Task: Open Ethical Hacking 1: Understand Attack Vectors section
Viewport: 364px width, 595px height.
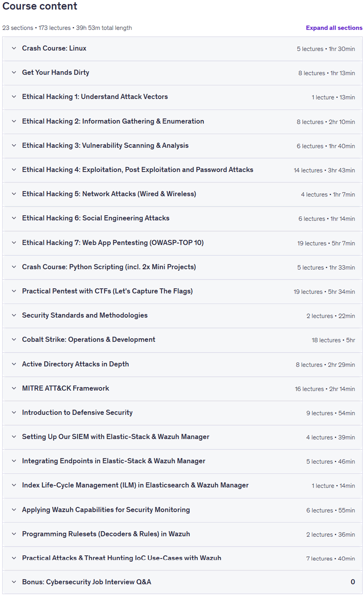Action: (182, 97)
